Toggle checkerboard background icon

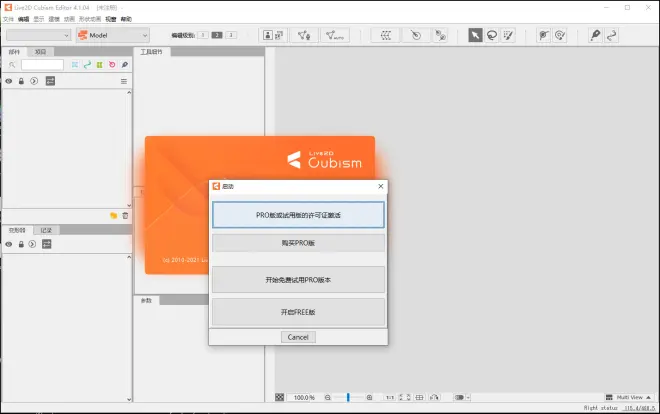click(x=279, y=397)
